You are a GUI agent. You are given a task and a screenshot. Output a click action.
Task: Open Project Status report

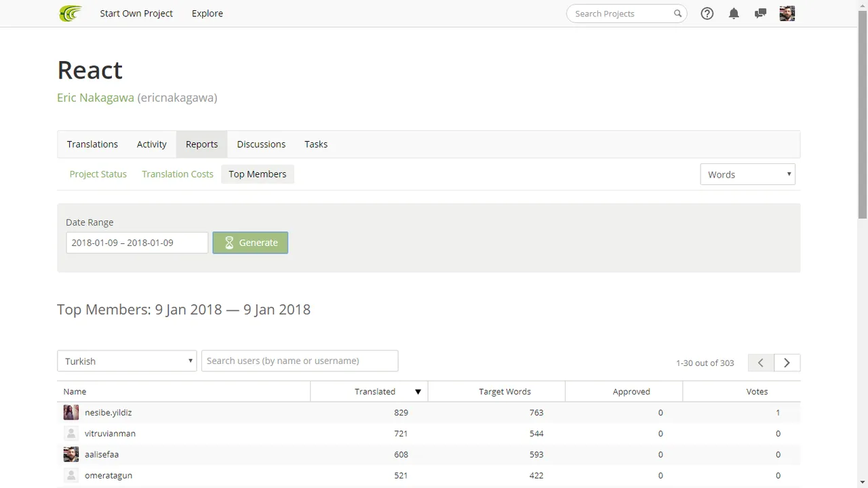point(98,174)
